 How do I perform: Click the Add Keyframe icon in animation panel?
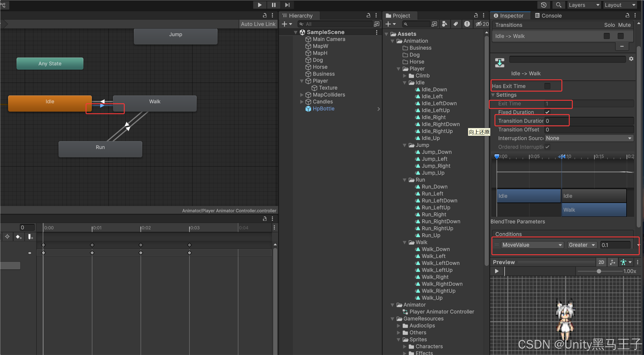tap(19, 237)
